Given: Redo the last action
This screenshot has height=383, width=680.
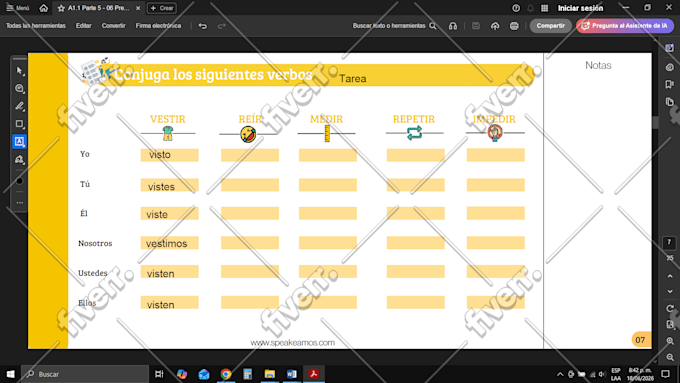Looking at the screenshot, I should pyautogui.click(x=222, y=26).
